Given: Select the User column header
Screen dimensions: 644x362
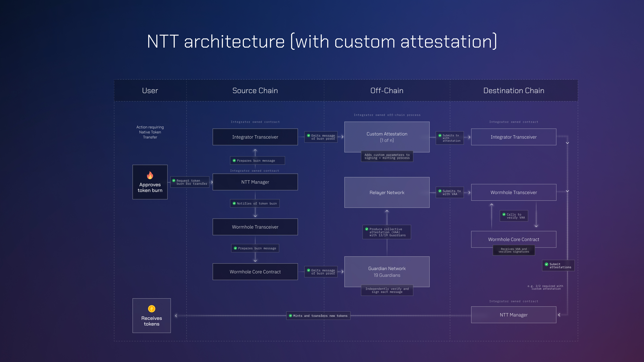Looking at the screenshot, I should coord(150,90).
